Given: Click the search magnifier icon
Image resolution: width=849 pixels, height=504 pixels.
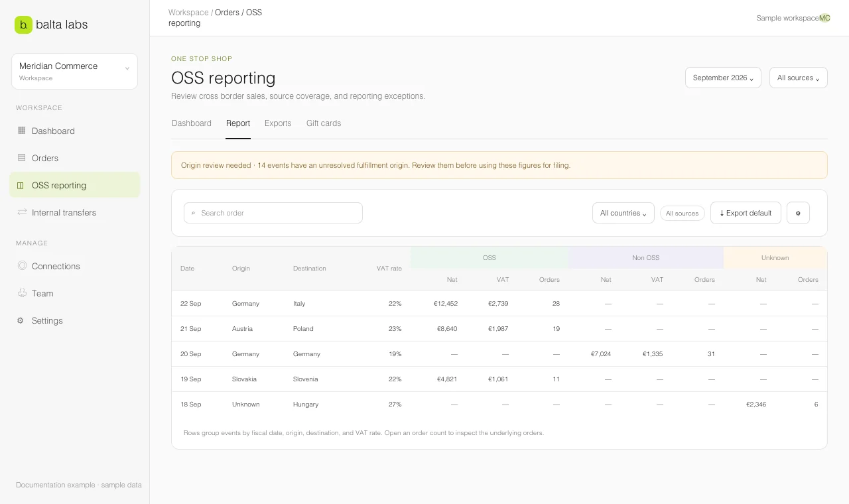Looking at the screenshot, I should (x=194, y=213).
